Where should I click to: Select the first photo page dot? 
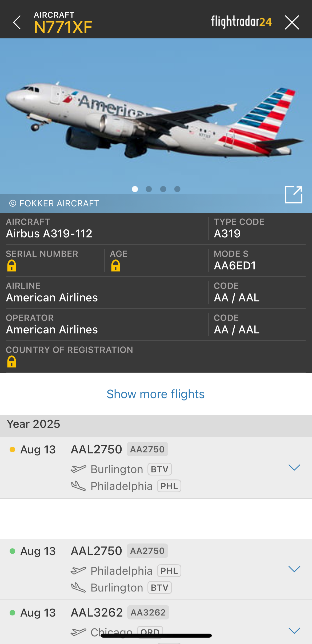[x=135, y=189]
